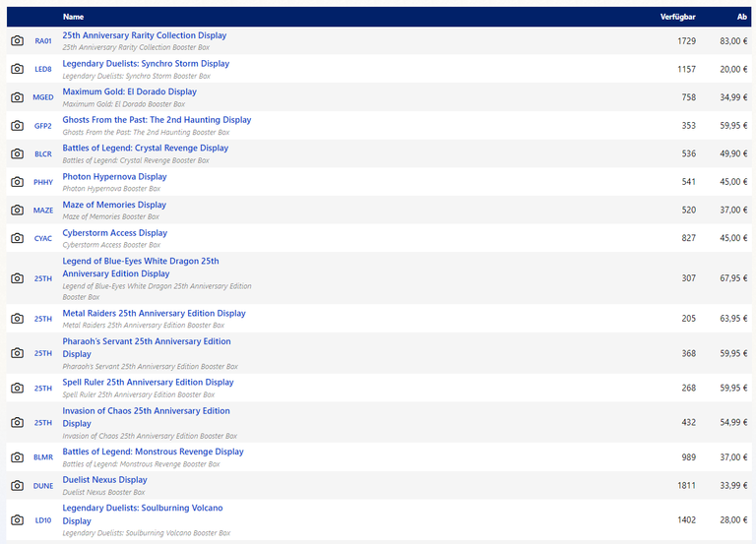Click the camera icon for CYAC row
Image resolution: width=756 pixels, height=544 pixels.
[x=18, y=238]
